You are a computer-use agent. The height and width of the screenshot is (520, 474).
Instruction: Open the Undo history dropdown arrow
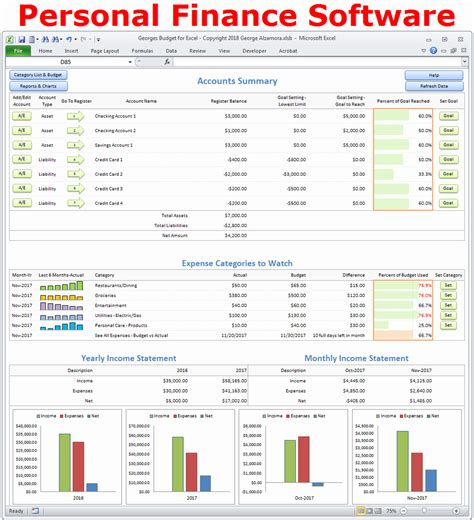click(x=76, y=40)
